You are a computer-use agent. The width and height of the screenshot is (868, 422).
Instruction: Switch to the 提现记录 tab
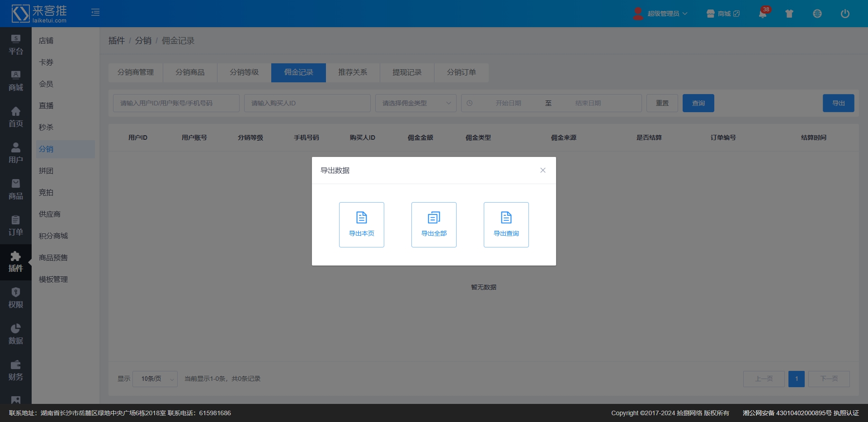click(x=407, y=72)
